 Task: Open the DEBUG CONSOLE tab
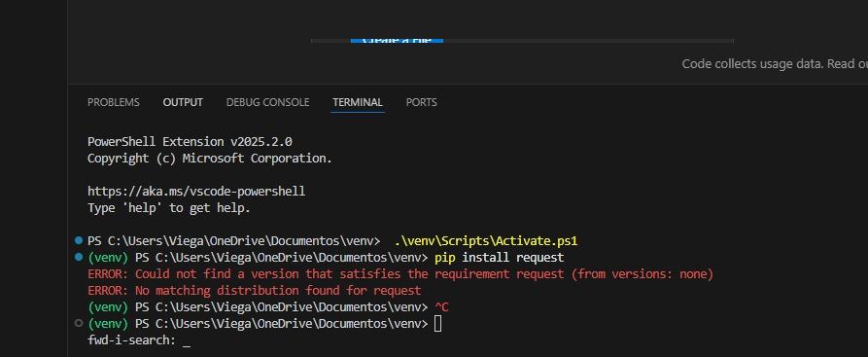pyautogui.click(x=268, y=102)
